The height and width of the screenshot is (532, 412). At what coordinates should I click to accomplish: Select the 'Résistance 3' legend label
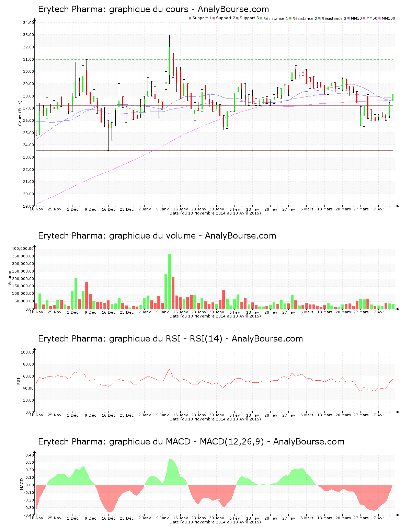334,19
